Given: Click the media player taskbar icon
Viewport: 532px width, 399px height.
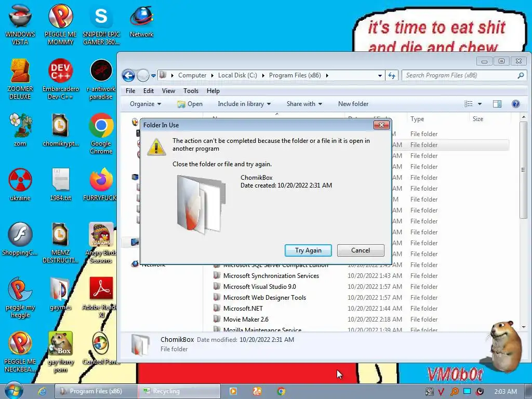Looking at the screenshot, I should coord(233,391).
